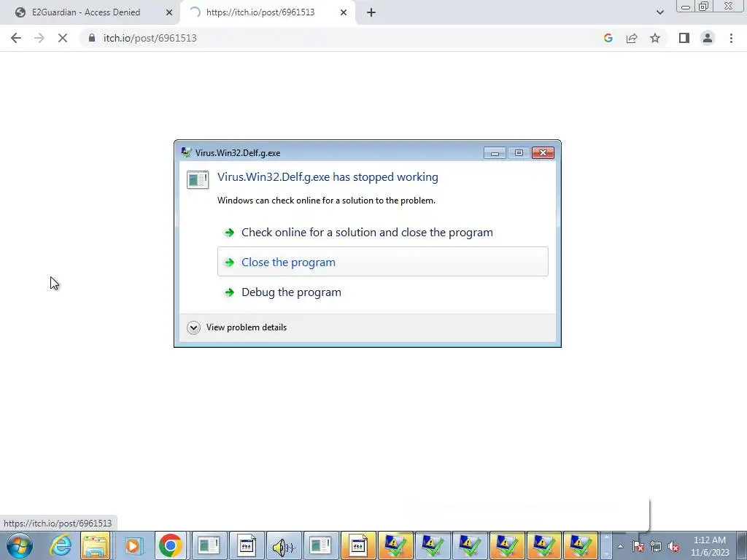Image resolution: width=747 pixels, height=560 pixels.
Task: Open the Windows Start menu
Action: pyautogui.click(x=19, y=545)
